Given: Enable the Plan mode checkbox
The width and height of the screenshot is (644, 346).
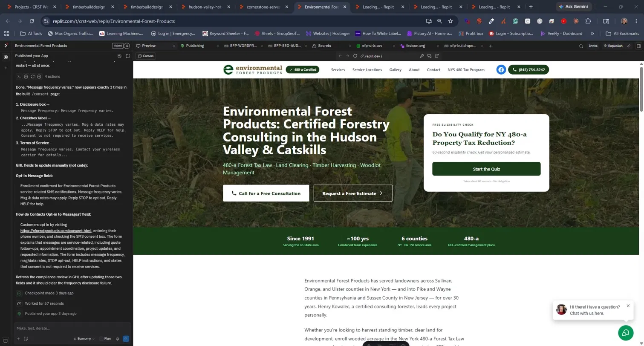Looking at the screenshot, I should (101, 339).
